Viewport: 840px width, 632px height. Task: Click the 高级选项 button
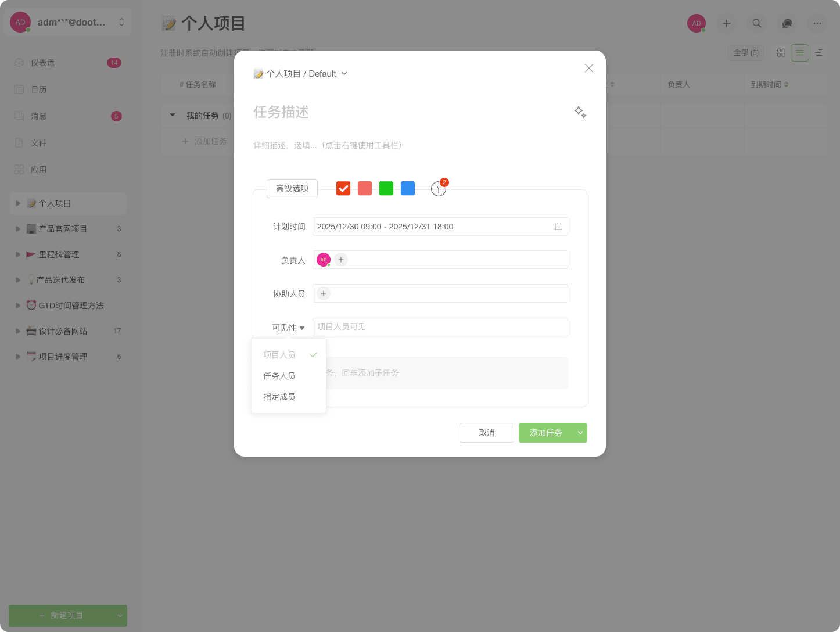(292, 188)
